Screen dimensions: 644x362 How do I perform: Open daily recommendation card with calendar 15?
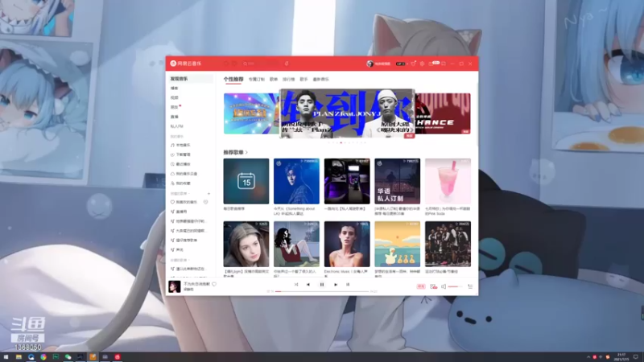point(246,181)
